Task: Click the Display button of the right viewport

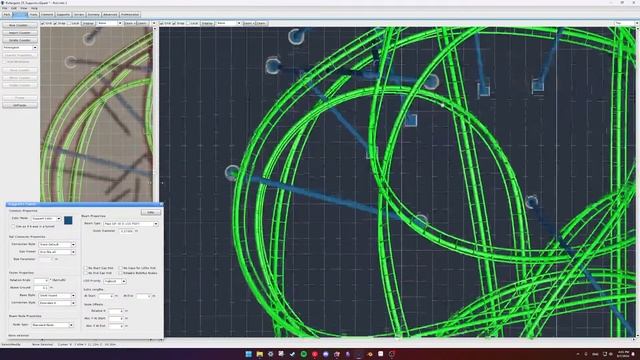Action: (x=207, y=23)
